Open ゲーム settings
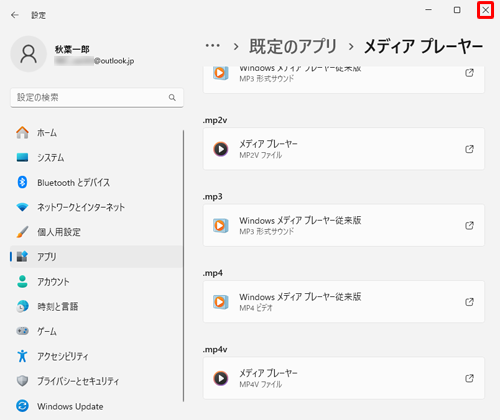Viewport: 500px width, 420px height. click(96, 331)
